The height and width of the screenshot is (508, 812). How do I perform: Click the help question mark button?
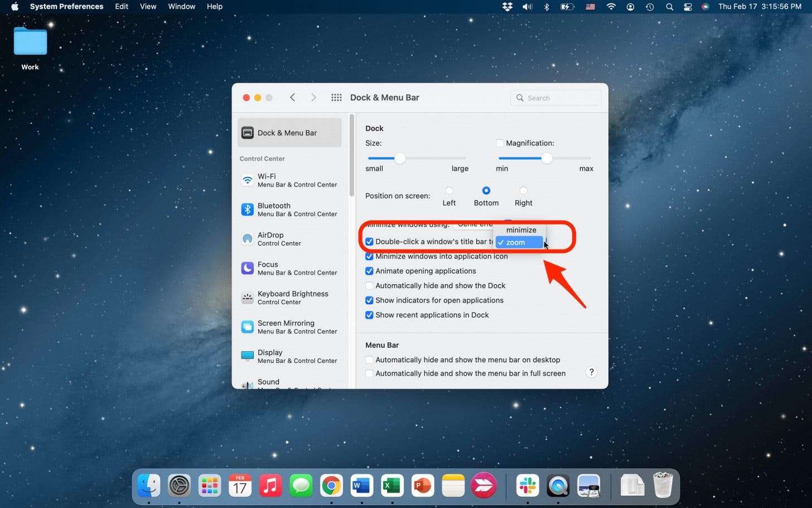(591, 372)
